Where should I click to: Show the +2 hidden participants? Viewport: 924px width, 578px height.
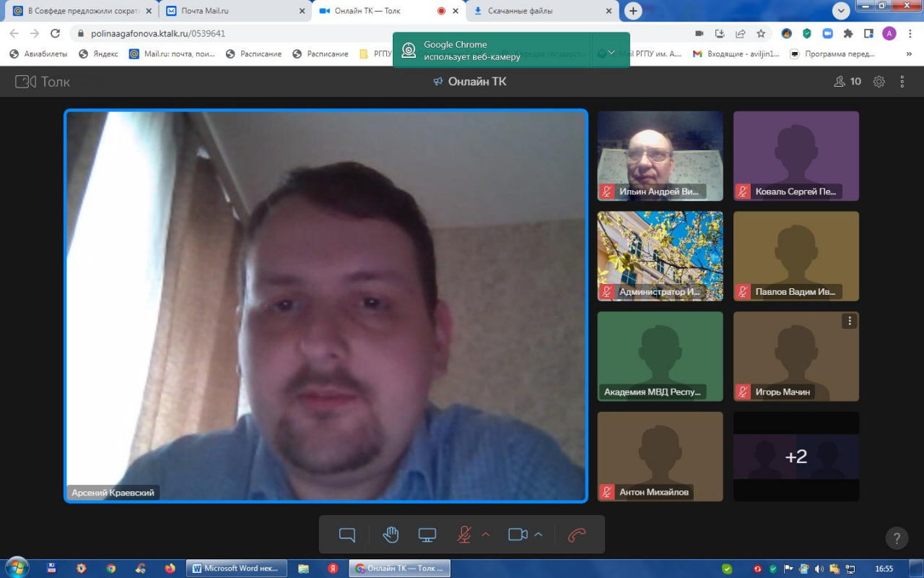(796, 457)
